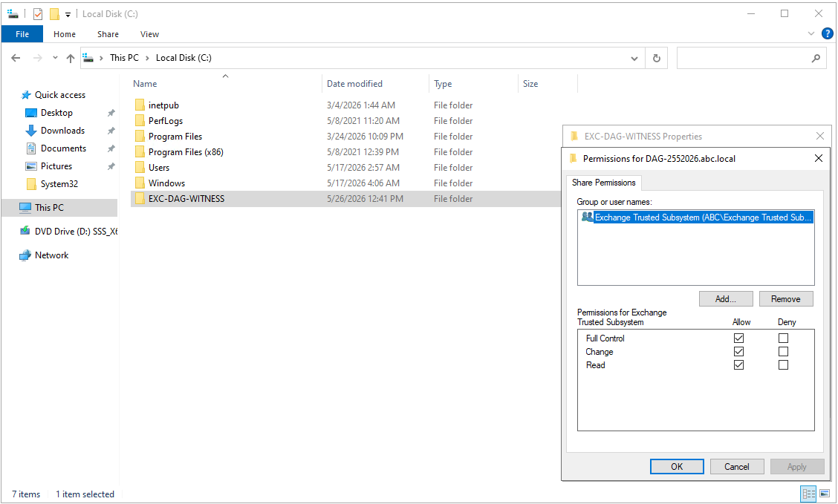Open the address bar history dropdown
The height and width of the screenshot is (504, 838).
click(634, 58)
